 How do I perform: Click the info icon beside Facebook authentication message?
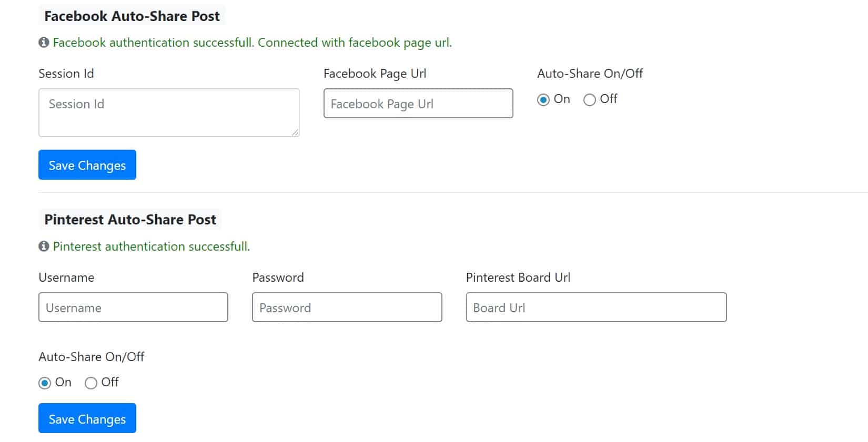[x=44, y=43]
